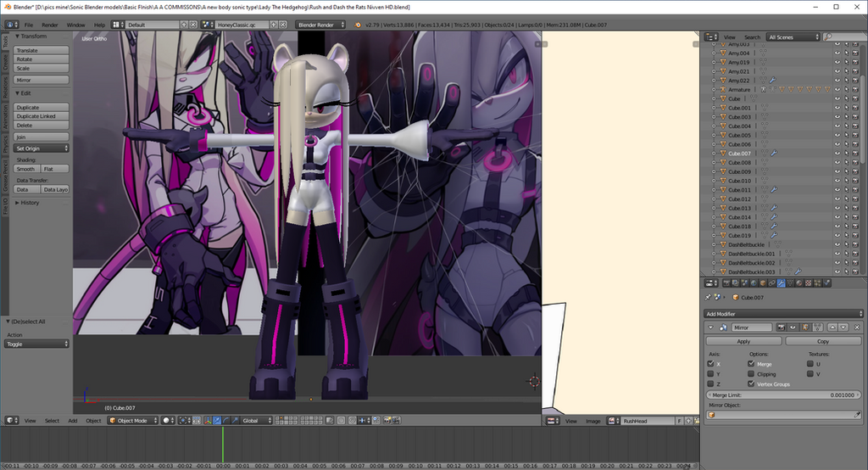Open the File menu
This screenshot has width=868, height=470.
click(x=29, y=25)
